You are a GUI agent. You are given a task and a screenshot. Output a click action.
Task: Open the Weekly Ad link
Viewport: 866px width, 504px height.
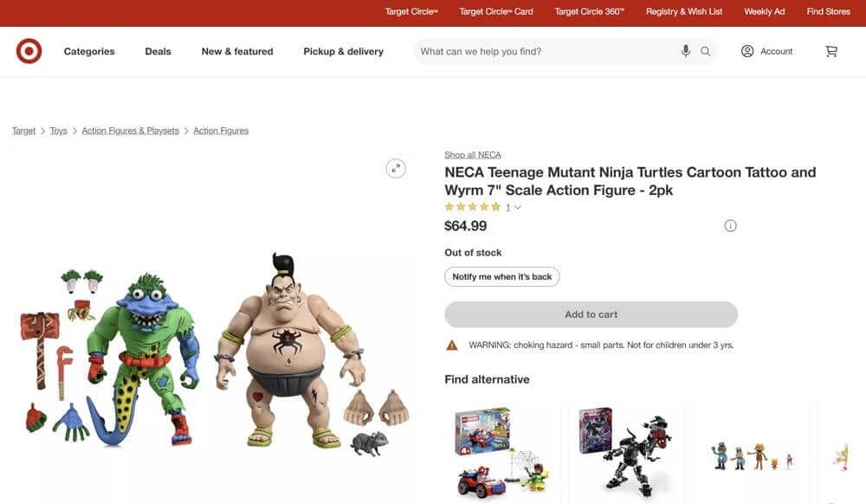click(x=764, y=11)
